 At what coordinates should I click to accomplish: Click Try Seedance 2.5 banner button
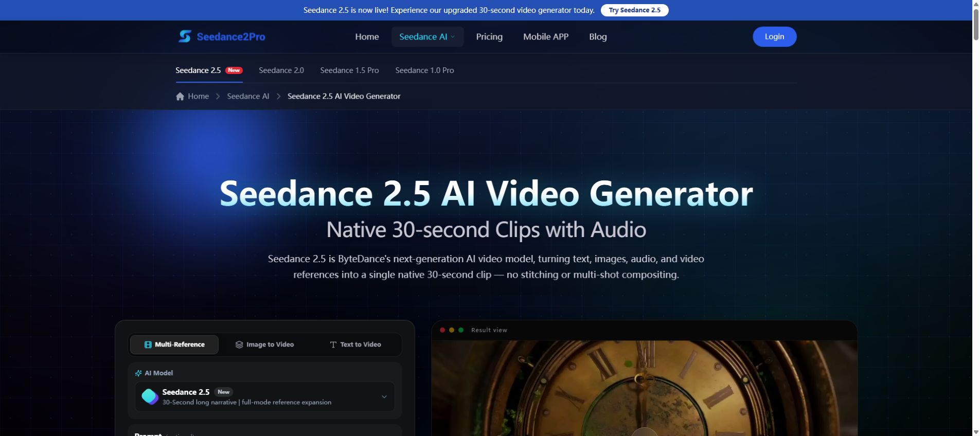coord(634,10)
